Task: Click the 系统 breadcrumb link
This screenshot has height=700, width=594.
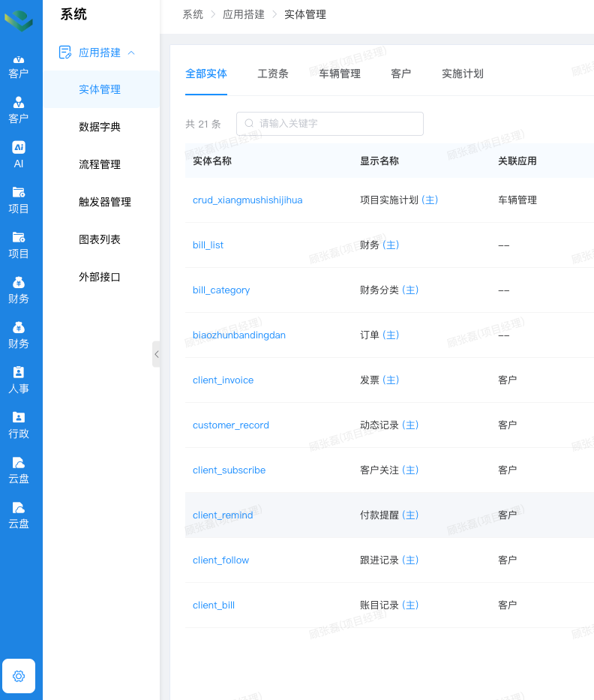Action: point(193,14)
